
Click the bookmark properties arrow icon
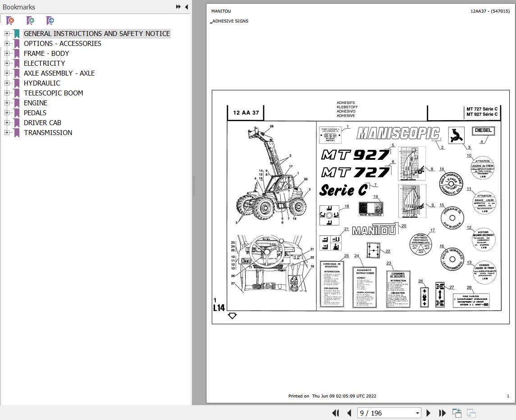[50, 21]
